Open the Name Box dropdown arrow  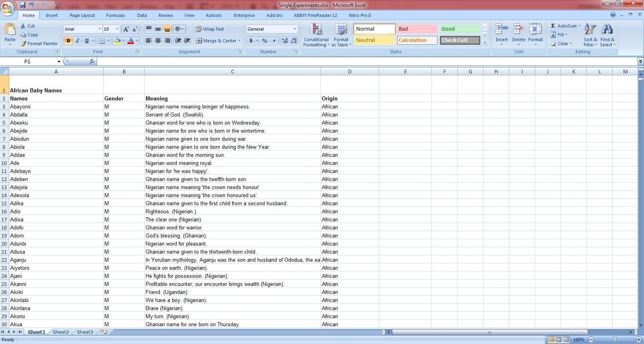click(59, 62)
